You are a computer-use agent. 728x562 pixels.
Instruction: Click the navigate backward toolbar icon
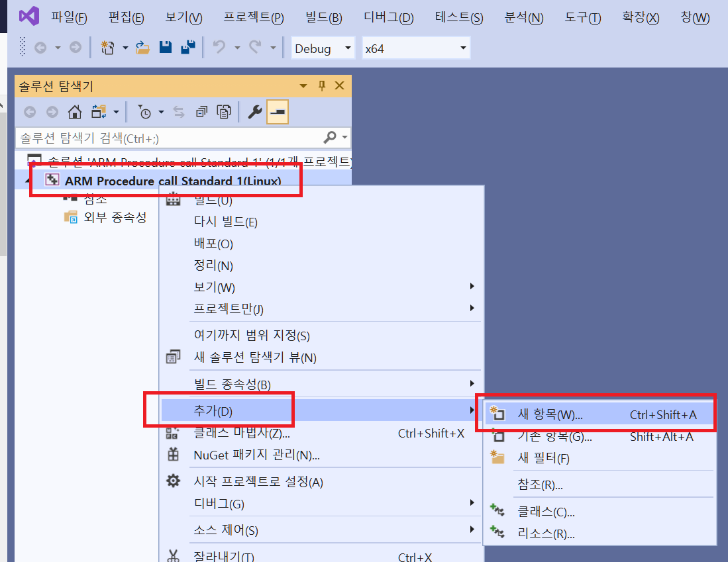tap(40, 48)
